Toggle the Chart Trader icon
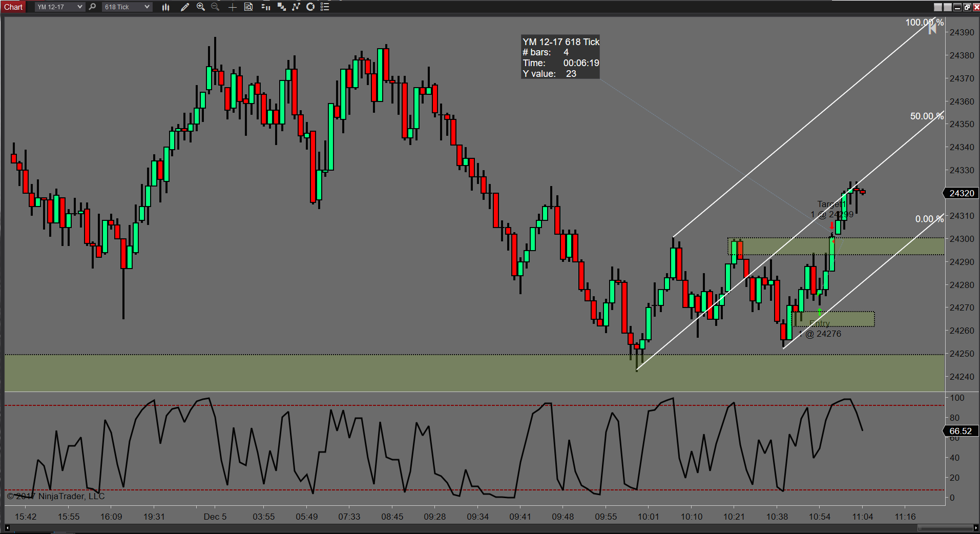980x534 pixels. pyautogui.click(x=265, y=7)
